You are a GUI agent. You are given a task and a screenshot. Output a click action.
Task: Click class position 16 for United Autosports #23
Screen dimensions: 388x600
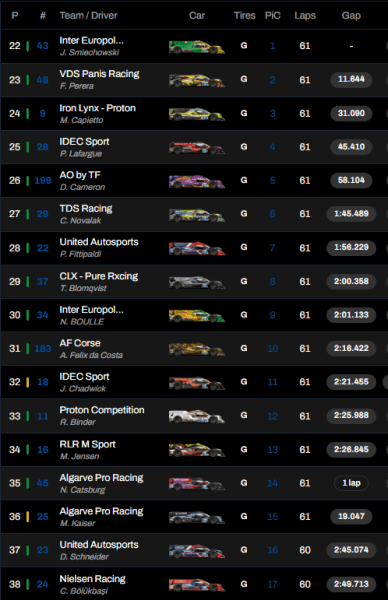click(272, 550)
